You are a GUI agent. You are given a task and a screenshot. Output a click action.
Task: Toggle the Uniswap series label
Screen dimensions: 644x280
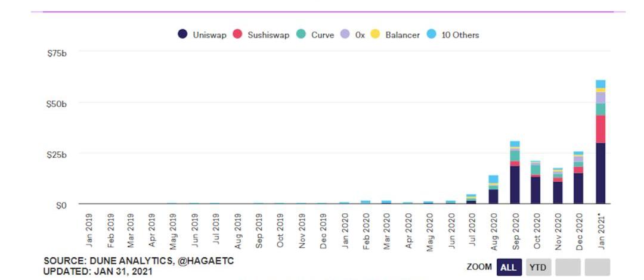pyautogui.click(x=209, y=35)
